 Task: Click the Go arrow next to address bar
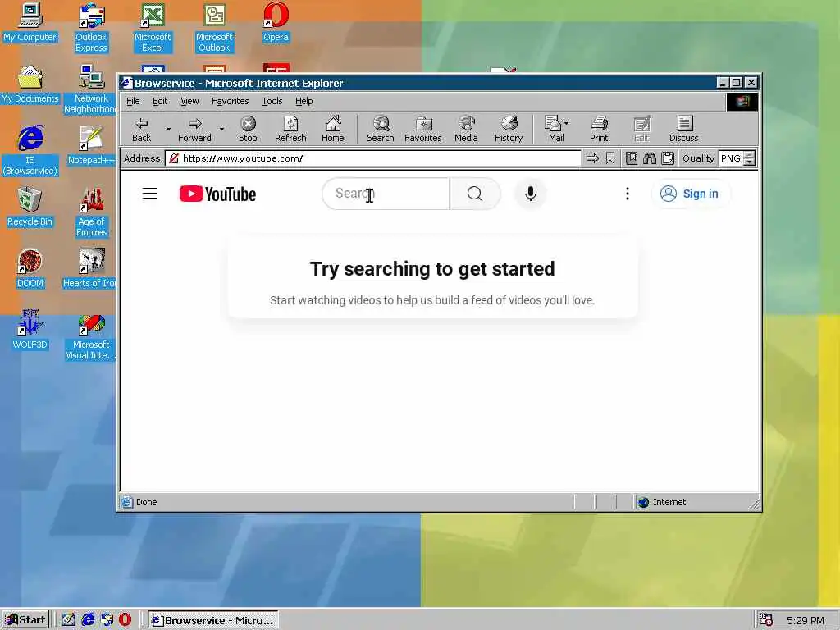click(x=592, y=158)
